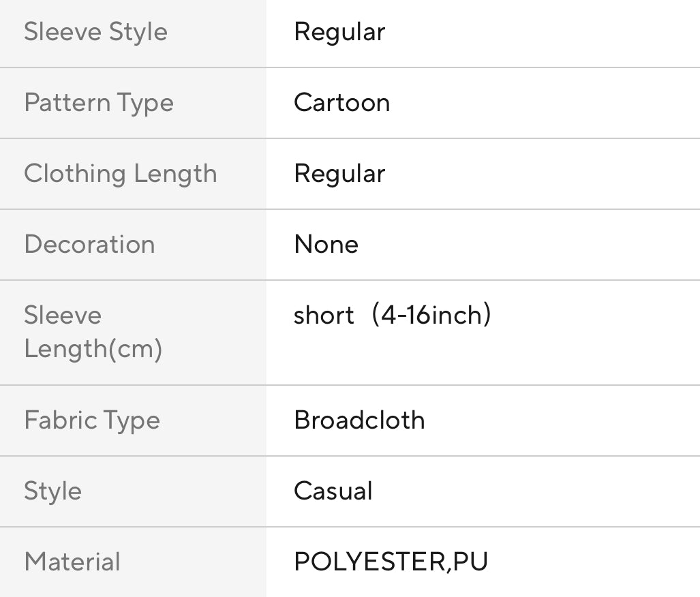Click the Sleeve Style label
Image resolution: width=700 pixels, height=597 pixels.
tap(95, 32)
